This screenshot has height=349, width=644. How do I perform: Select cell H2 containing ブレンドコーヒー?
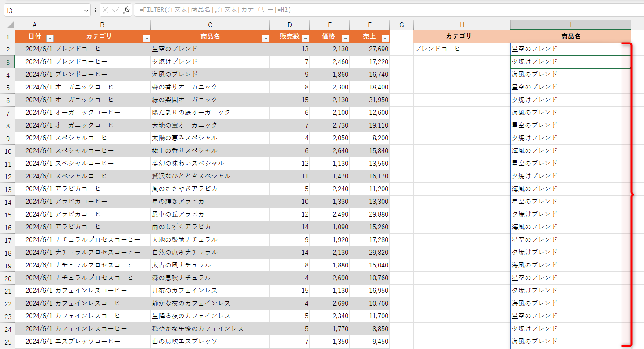point(461,49)
